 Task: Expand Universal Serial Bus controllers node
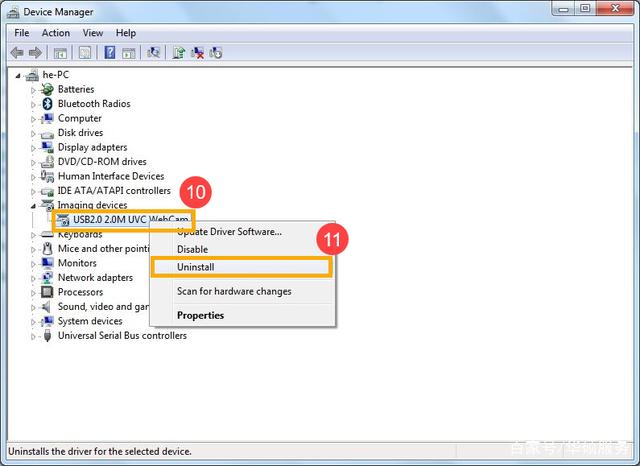pyautogui.click(x=33, y=337)
